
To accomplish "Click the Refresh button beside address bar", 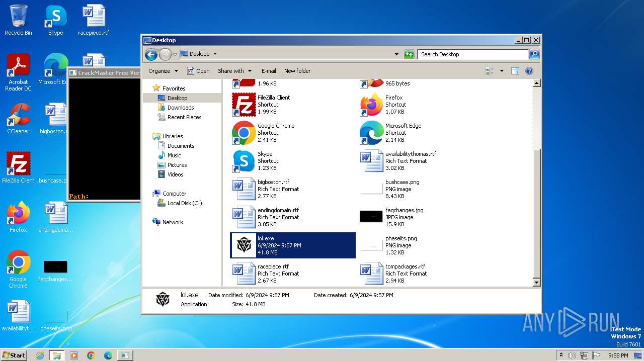I will (409, 54).
